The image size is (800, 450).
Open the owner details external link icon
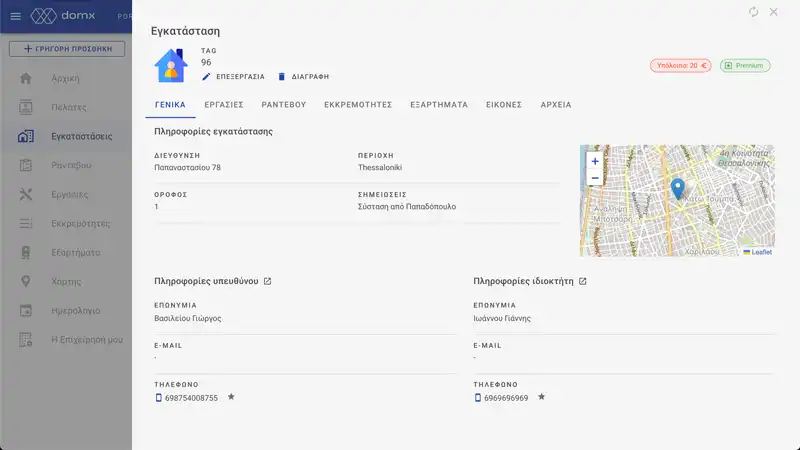click(583, 282)
